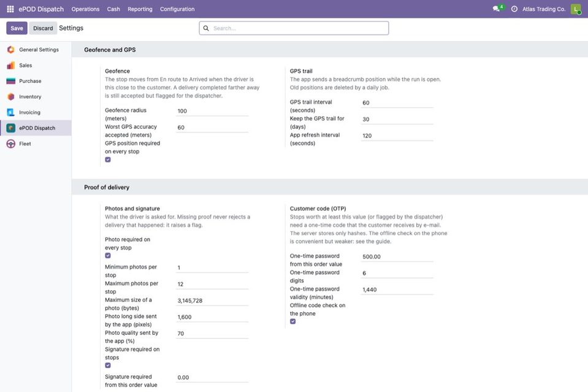Screen dimensions: 588x392
Task: Edit One-time password digits field
Action: pyautogui.click(x=397, y=273)
